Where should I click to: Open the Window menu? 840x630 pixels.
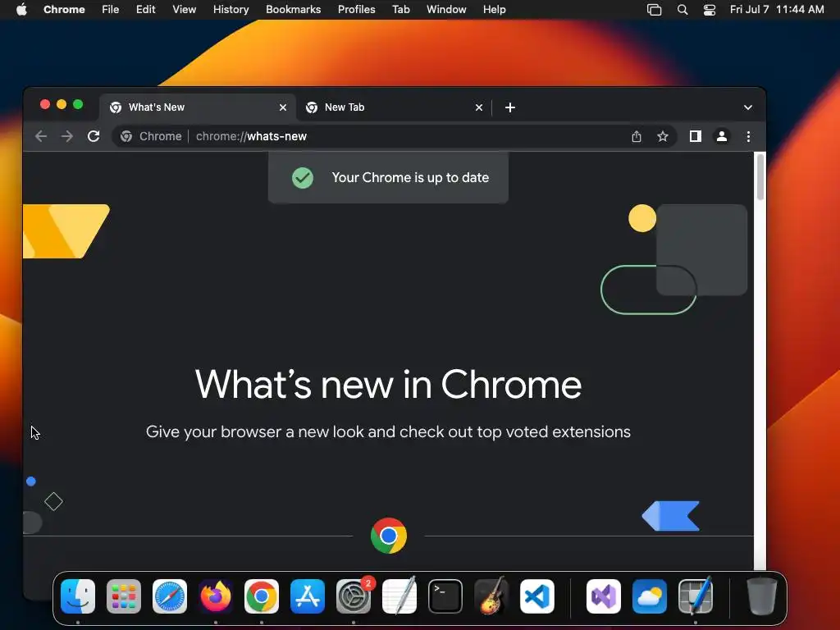click(x=446, y=10)
